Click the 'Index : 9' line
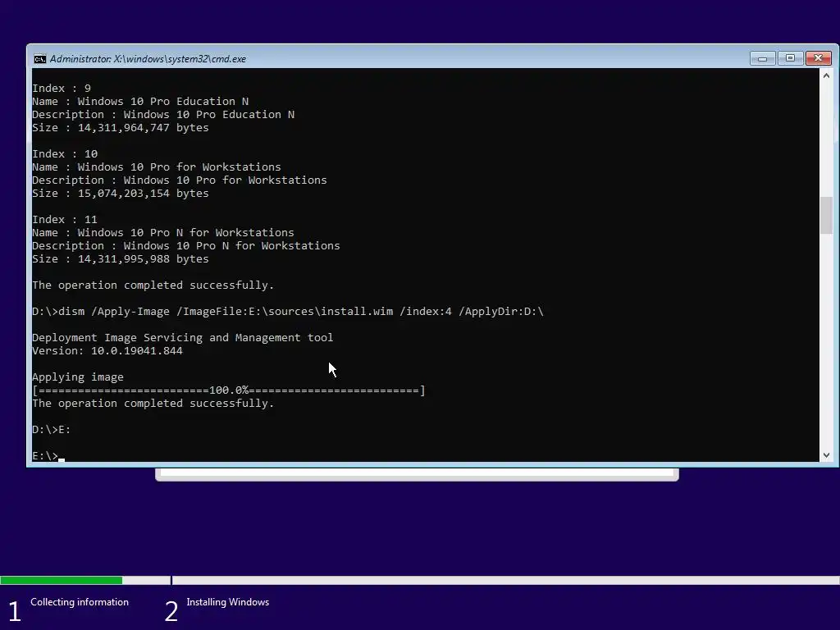 (x=62, y=88)
